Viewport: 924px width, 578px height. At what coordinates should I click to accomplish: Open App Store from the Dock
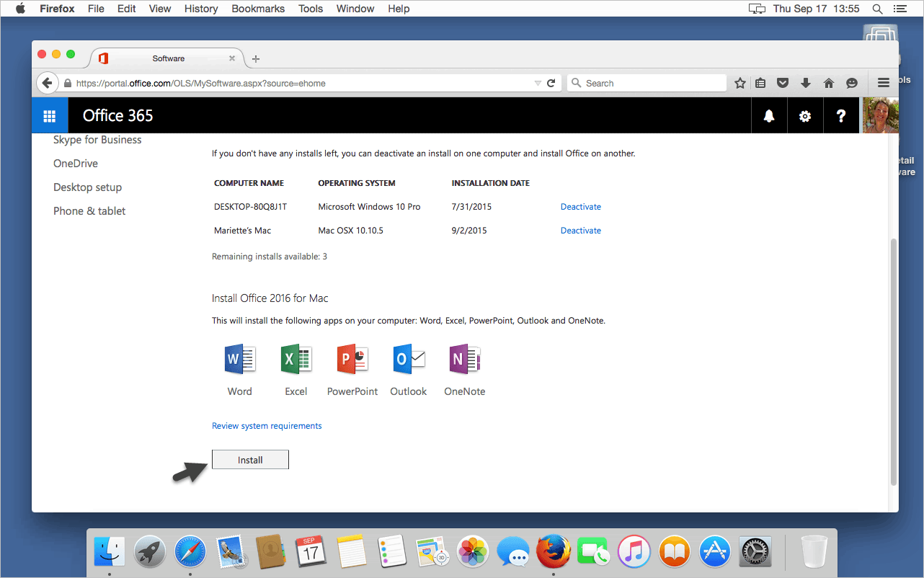(x=715, y=552)
